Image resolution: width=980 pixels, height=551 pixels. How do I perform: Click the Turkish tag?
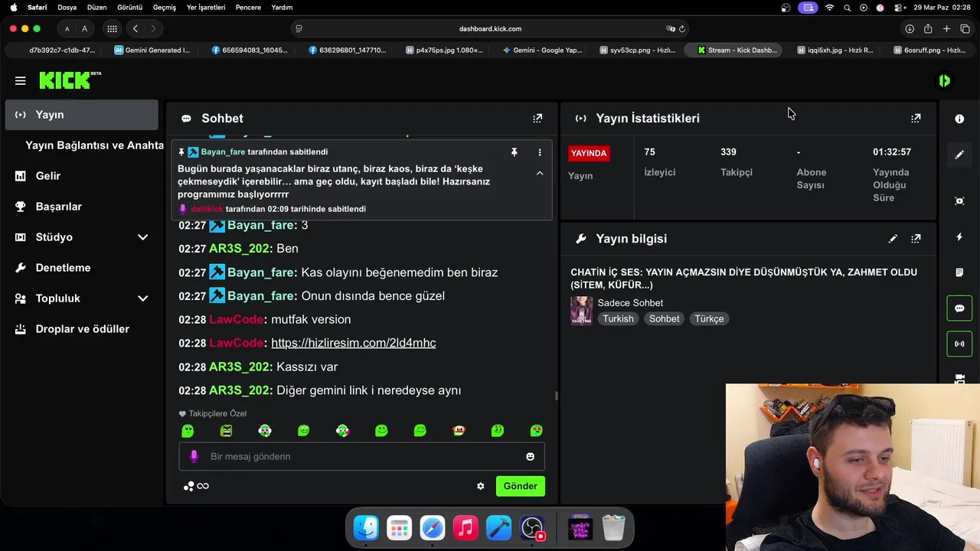point(618,319)
